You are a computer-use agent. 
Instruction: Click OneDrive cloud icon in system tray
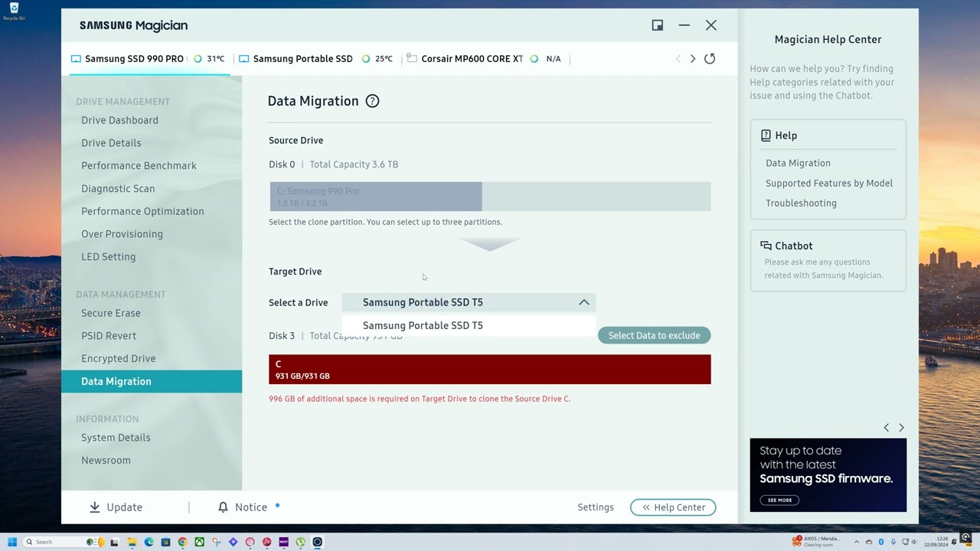[x=869, y=542]
